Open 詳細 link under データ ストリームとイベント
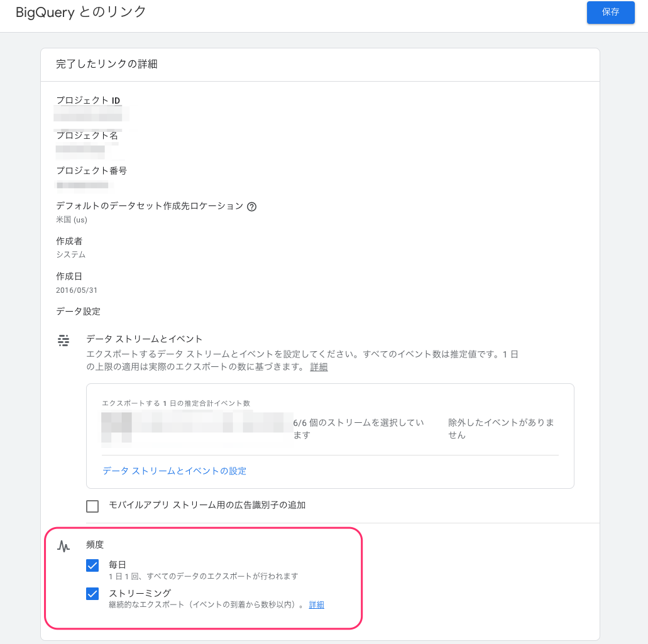Viewport: 648px width, 644px height. (319, 367)
